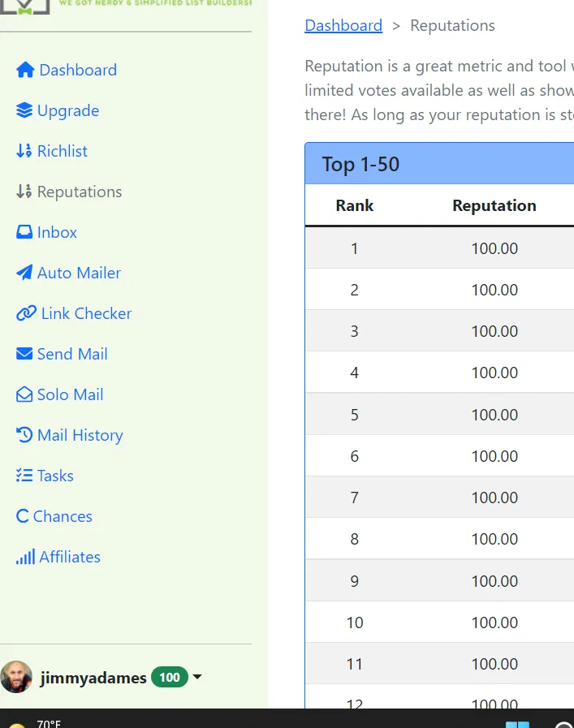Click rank 9 cell in table
Viewport: 574px width, 728px height.
coord(354,581)
